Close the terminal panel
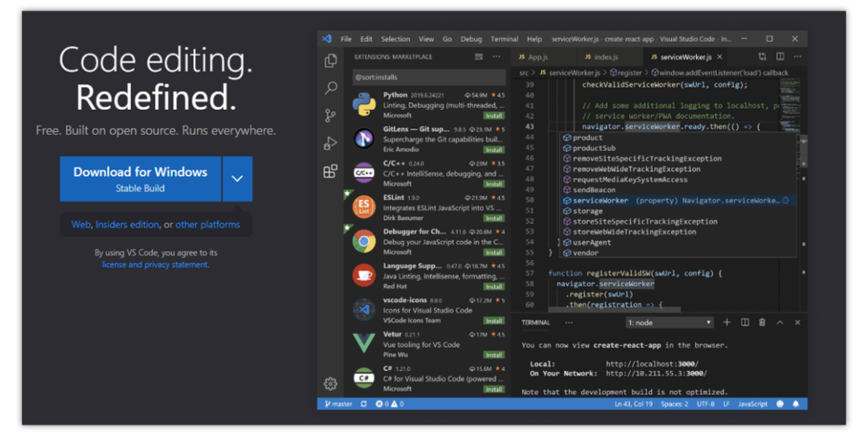868x436 pixels. pos(798,322)
